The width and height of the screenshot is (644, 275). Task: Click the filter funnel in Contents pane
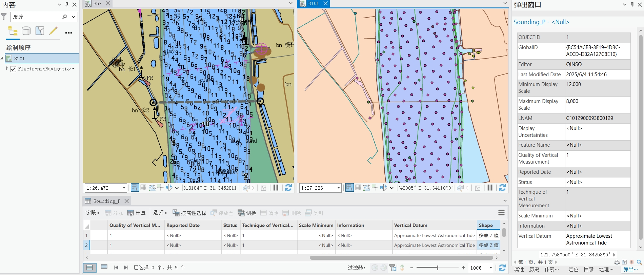pos(4,16)
